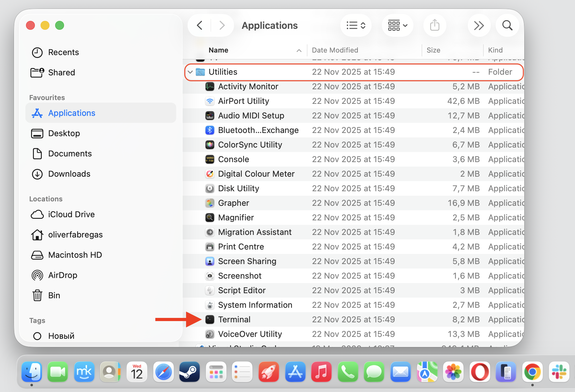Click the Audio MIDI Setup icon
The width and height of the screenshot is (575, 392).
210,116
